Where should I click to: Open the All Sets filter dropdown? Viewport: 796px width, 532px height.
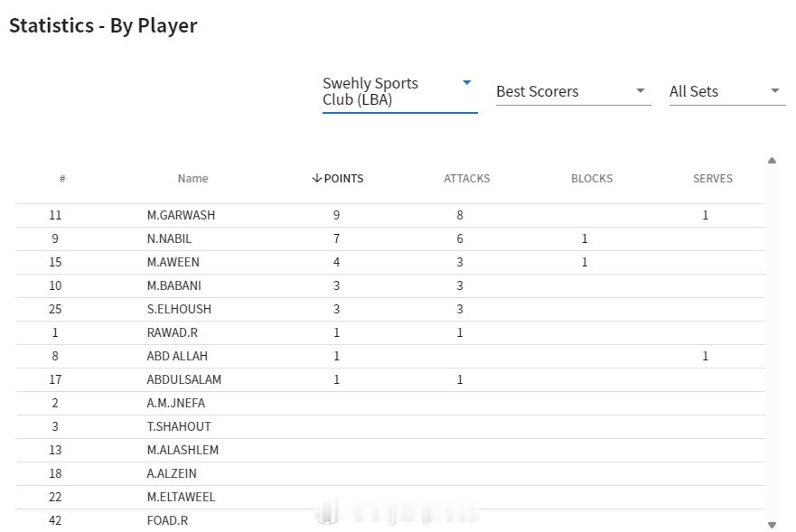[726, 91]
